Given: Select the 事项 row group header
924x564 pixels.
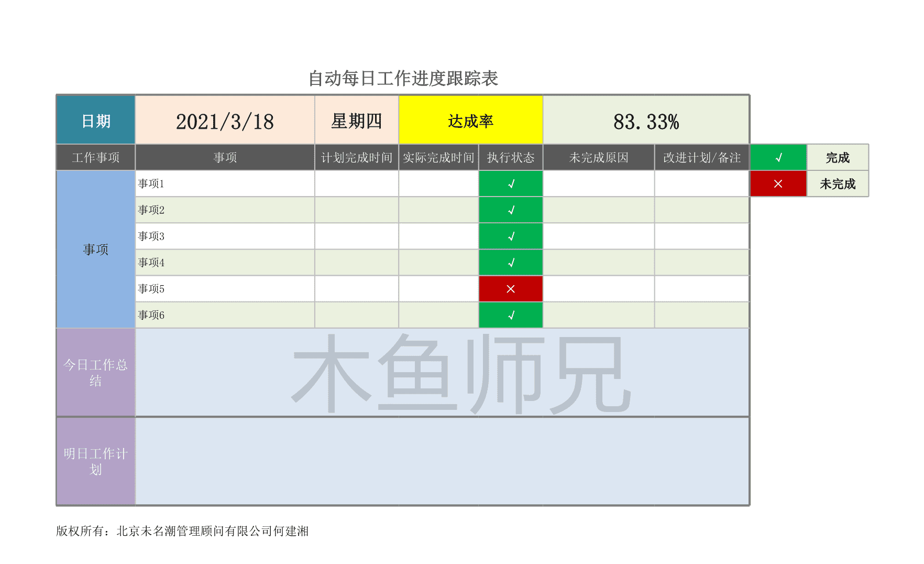Looking at the screenshot, I should pos(95,250).
